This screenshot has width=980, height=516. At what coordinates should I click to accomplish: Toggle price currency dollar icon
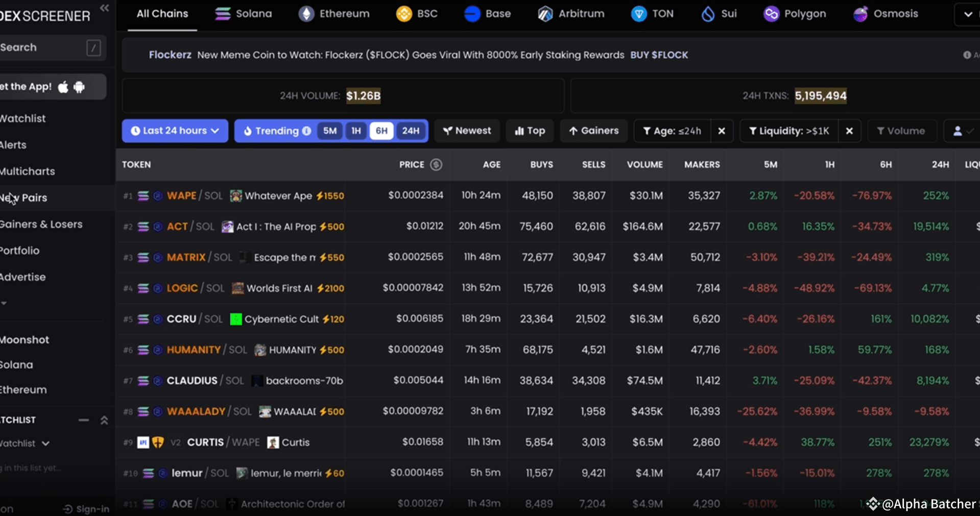(436, 165)
